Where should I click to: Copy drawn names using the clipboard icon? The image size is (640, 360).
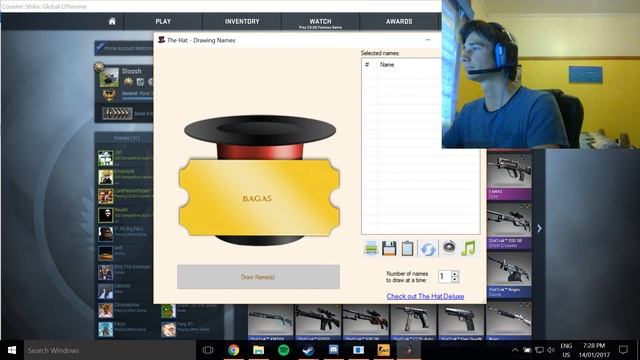[407, 248]
